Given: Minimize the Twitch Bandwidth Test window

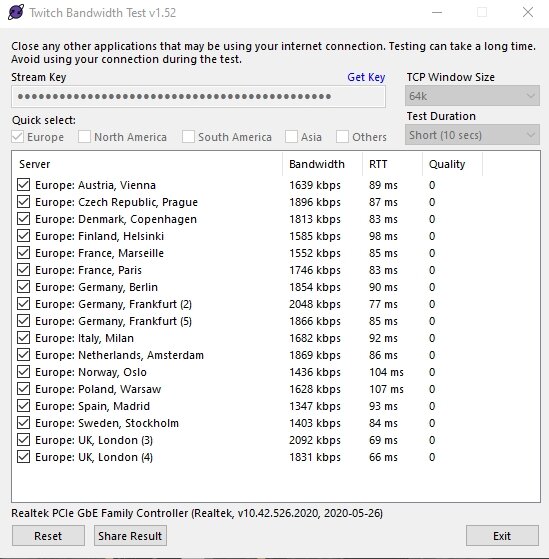Looking at the screenshot, I should click(x=437, y=12).
